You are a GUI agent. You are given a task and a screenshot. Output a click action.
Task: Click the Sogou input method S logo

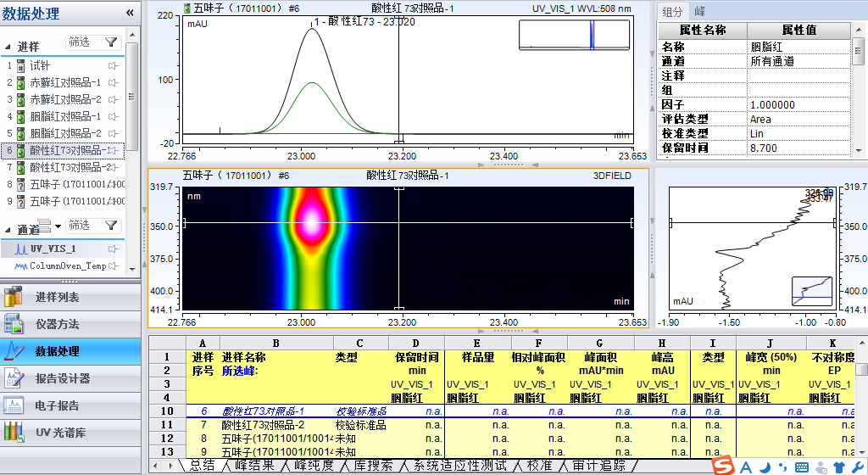click(x=723, y=467)
